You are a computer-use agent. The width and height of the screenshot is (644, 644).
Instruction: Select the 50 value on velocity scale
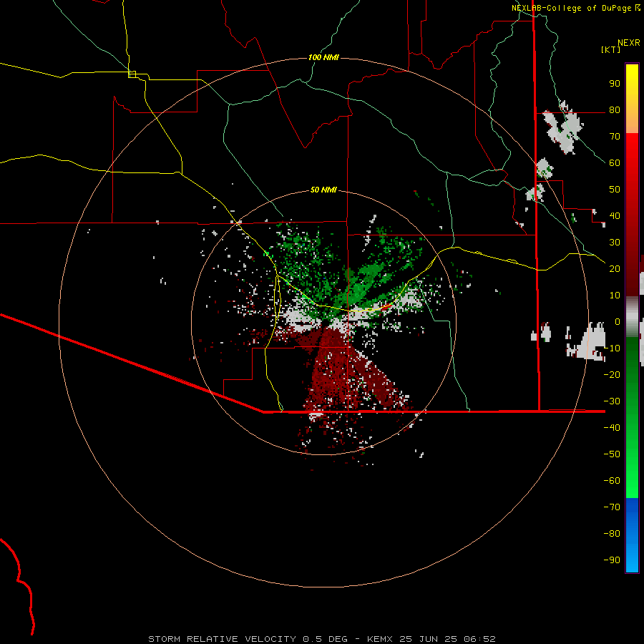615,190
